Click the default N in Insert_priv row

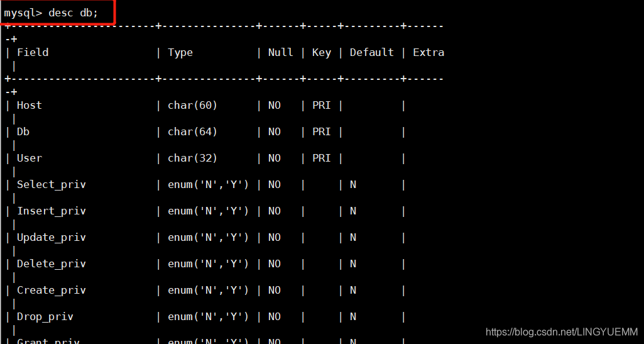tap(353, 211)
